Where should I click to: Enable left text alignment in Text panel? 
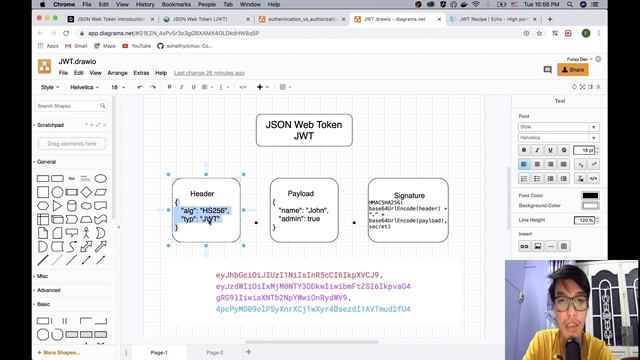(524, 164)
